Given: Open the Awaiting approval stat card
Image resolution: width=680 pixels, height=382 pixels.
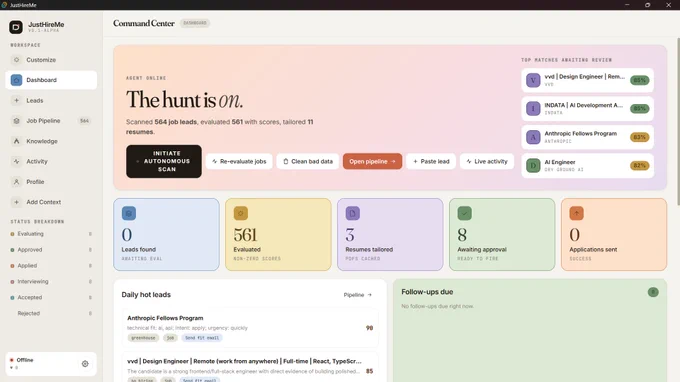Looking at the screenshot, I should 502,235.
